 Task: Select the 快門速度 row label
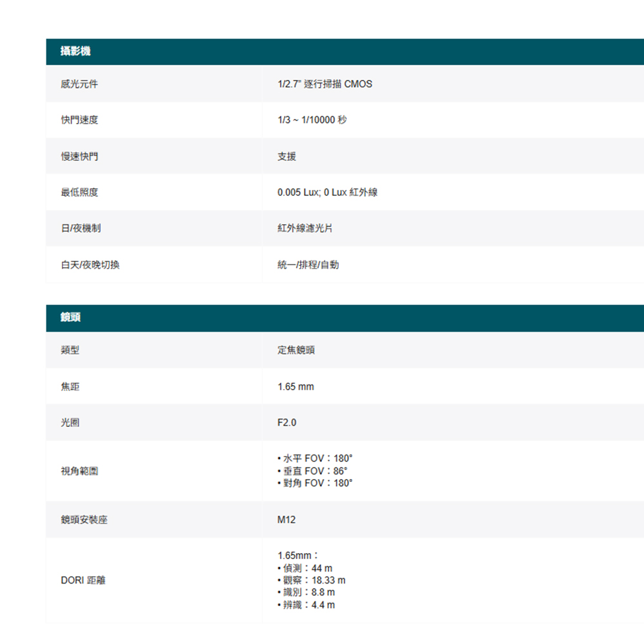click(x=79, y=120)
